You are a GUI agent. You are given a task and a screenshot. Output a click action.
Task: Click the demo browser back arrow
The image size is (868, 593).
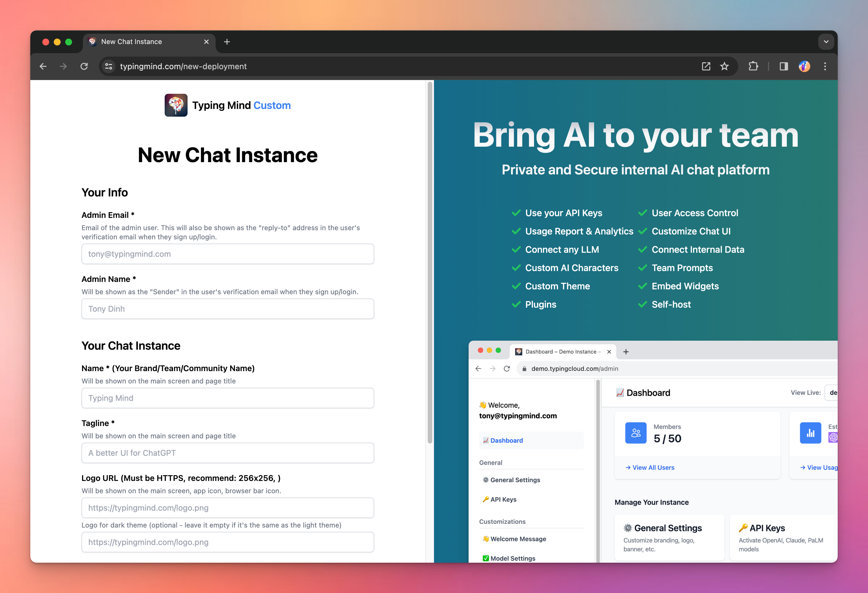click(478, 369)
